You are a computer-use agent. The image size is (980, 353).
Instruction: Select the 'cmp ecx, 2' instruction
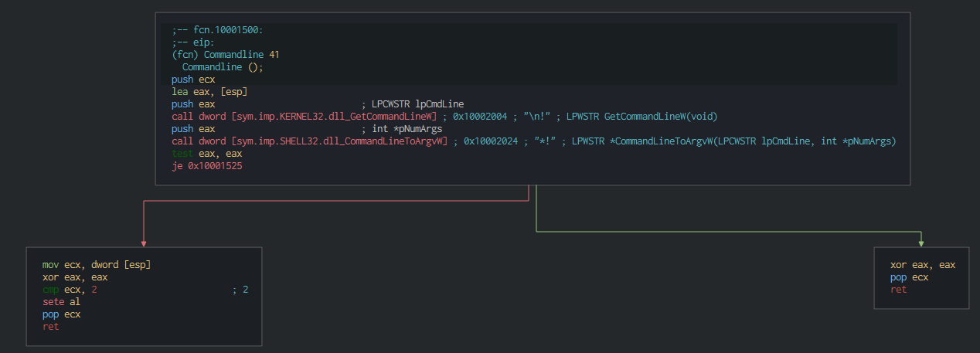coord(70,289)
